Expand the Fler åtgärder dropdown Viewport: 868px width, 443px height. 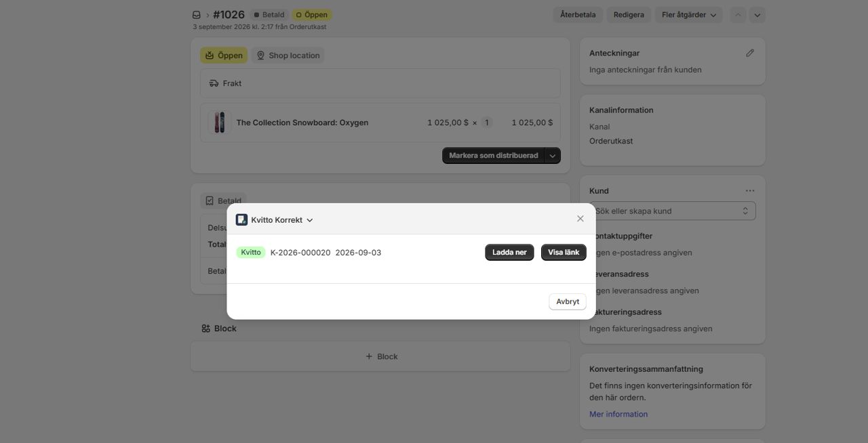[688, 15]
